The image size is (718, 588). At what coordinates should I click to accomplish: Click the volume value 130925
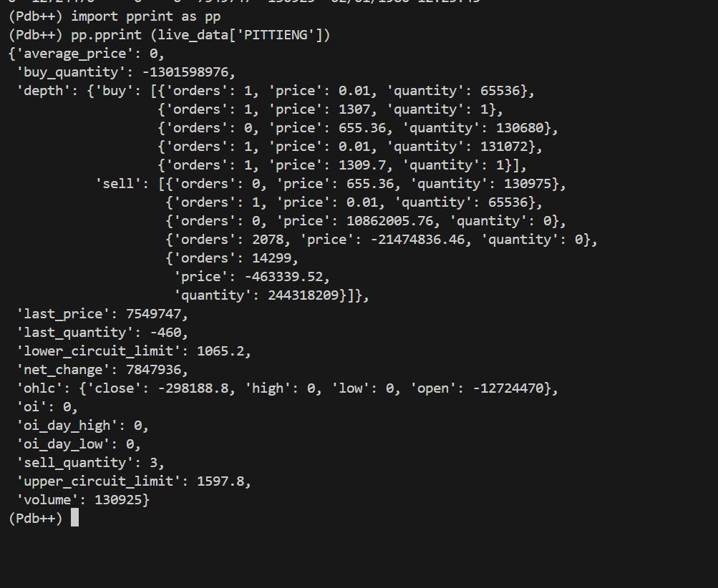118,500
